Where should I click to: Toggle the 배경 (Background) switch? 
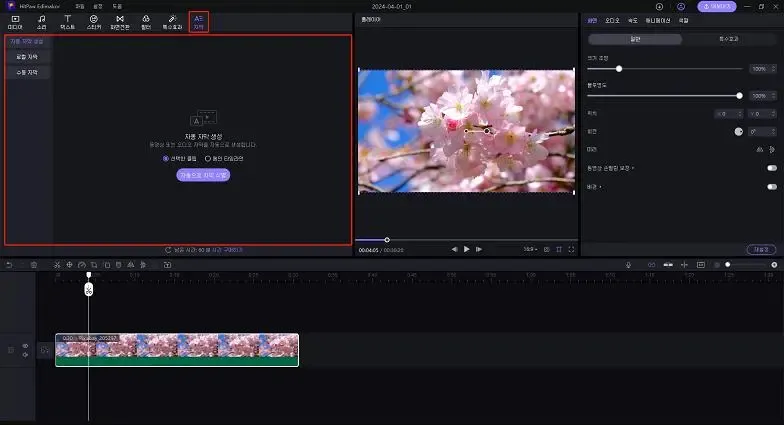tap(771, 186)
